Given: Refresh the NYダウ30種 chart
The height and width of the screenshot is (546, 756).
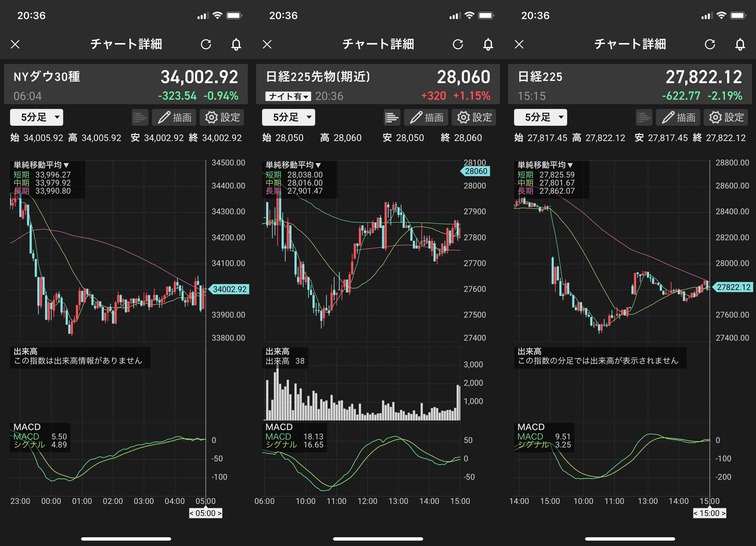Looking at the screenshot, I should click(x=206, y=44).
